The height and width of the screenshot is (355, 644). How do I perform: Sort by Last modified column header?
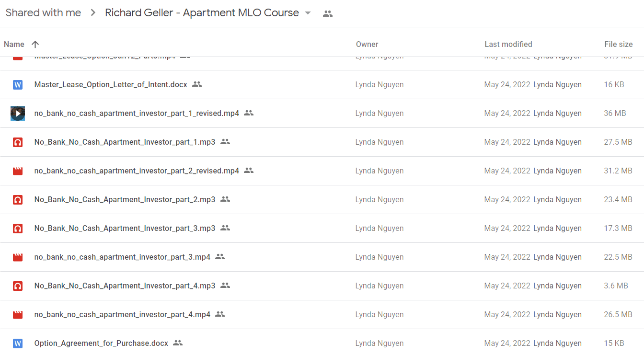(x=508, y=44)
